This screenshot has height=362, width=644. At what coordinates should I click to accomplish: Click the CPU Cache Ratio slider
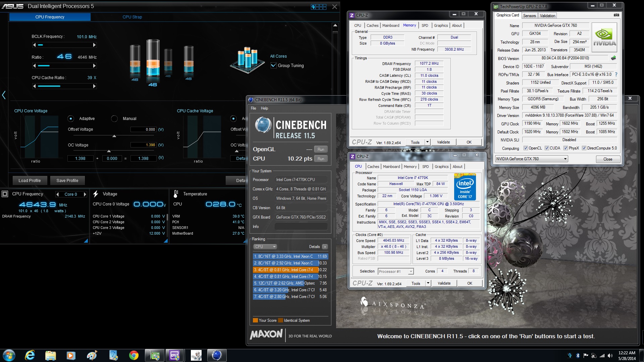[64, 86]
